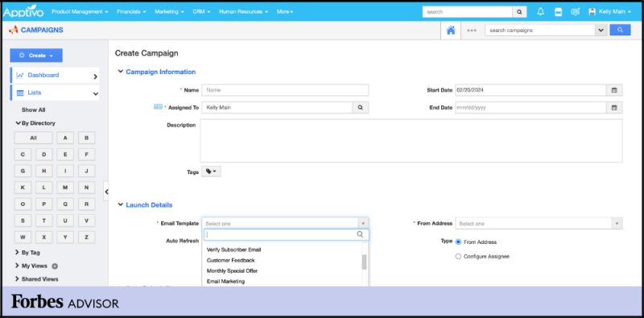Click the blue campaign search button

(620, 30)
